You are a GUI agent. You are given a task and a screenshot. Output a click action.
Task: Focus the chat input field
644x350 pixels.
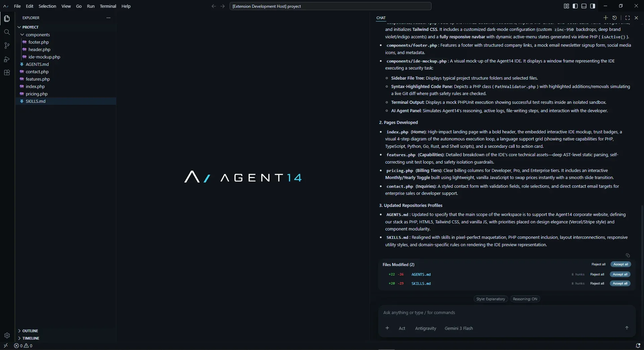click(x=507, y=313)
